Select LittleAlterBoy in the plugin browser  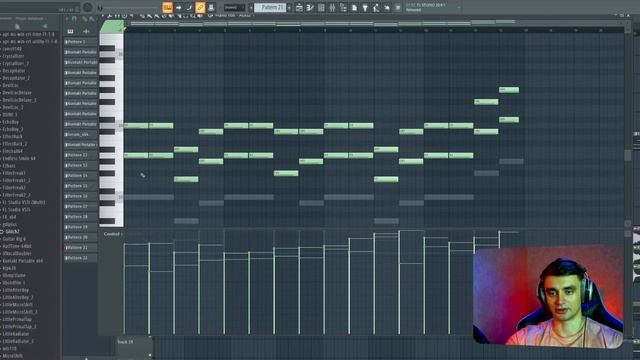coord(16,290)
